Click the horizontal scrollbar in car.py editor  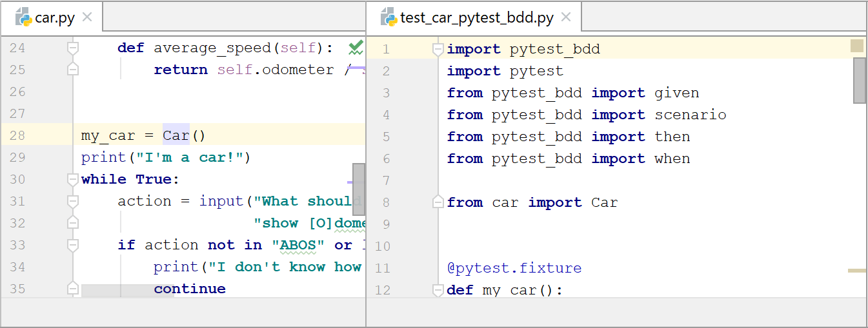(x=126, y=291)
